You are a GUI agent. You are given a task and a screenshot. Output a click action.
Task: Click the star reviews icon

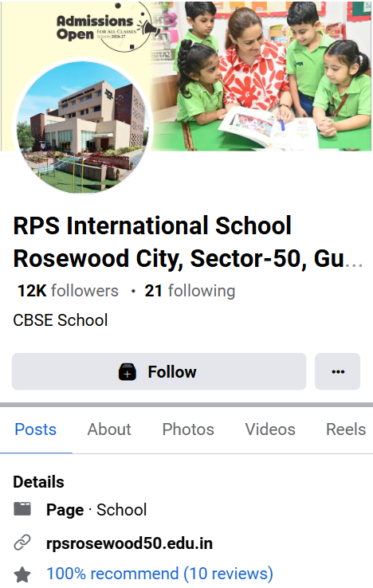(22, 574)
